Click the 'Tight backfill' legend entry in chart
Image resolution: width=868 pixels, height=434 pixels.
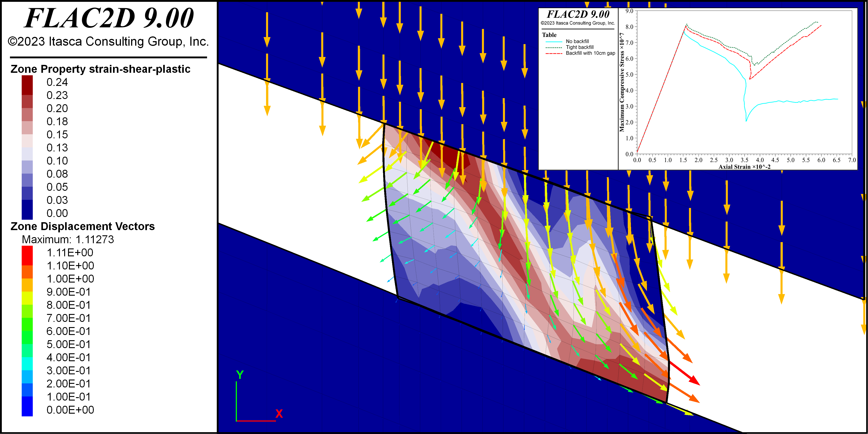click(580, 47)
